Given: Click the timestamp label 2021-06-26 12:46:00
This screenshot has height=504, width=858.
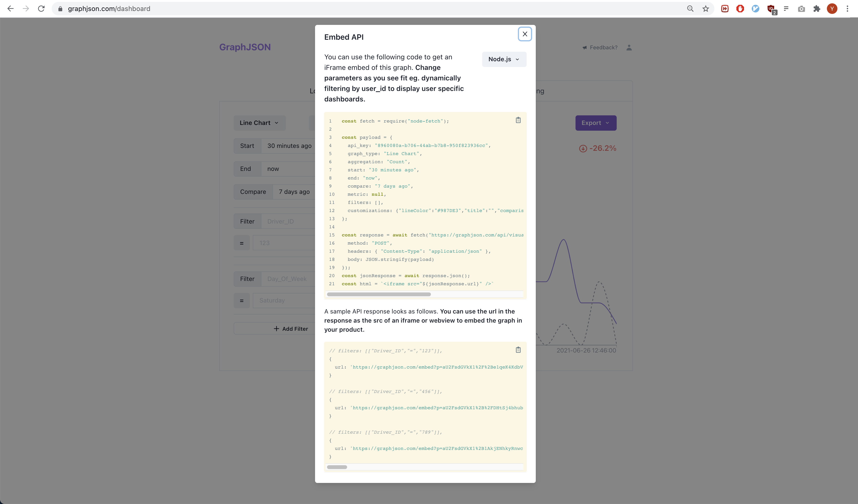Looking at the screenshot, I should pyautogui.click(x=586, y=351).
